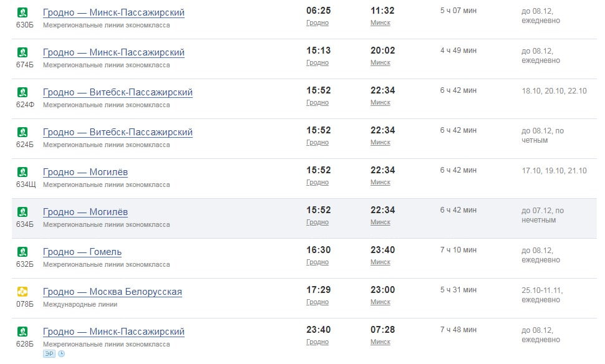Click the ЭР badge under train 628Б

pos(49,354)
